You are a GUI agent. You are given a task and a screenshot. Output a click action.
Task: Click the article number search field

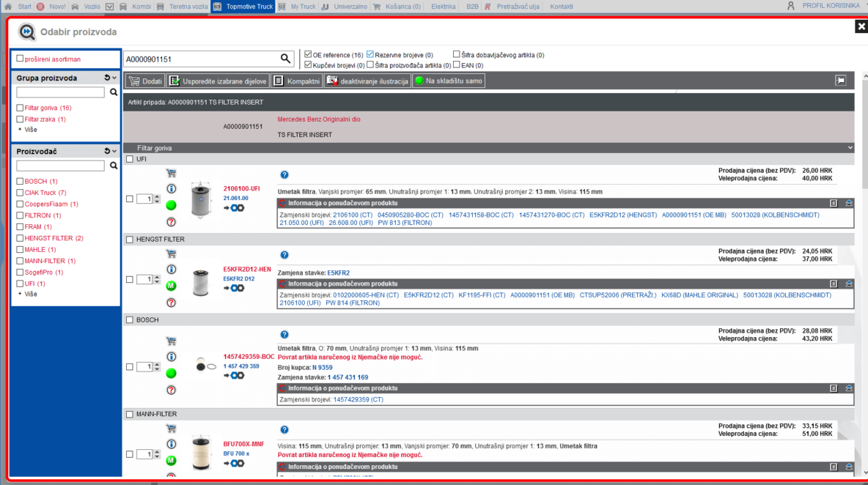coord(202,59)
